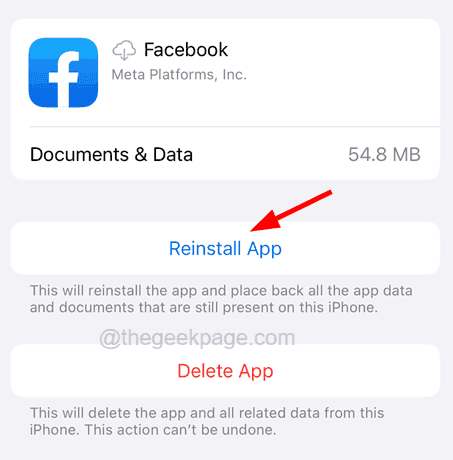Click blank area right of Delete App text

[x=357, y=371]
